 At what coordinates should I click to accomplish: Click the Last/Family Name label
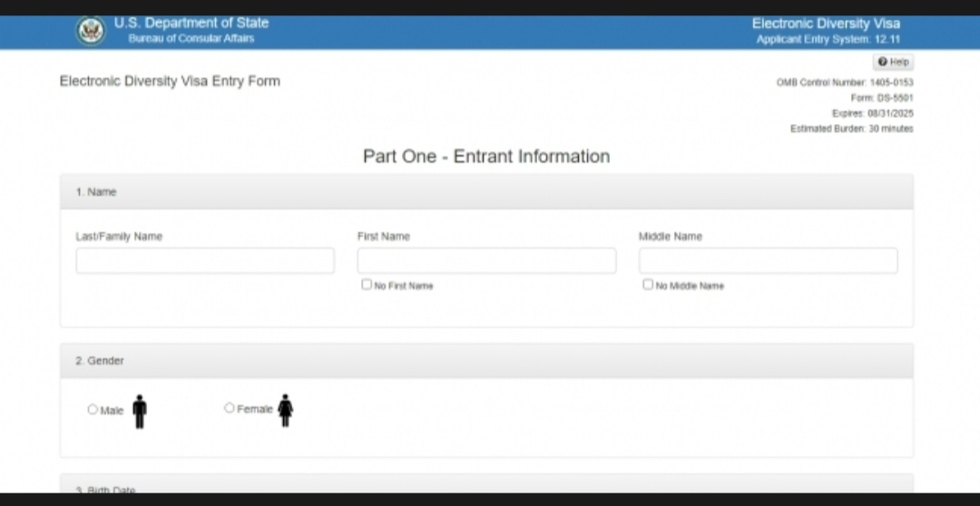[x=119, y=237]
